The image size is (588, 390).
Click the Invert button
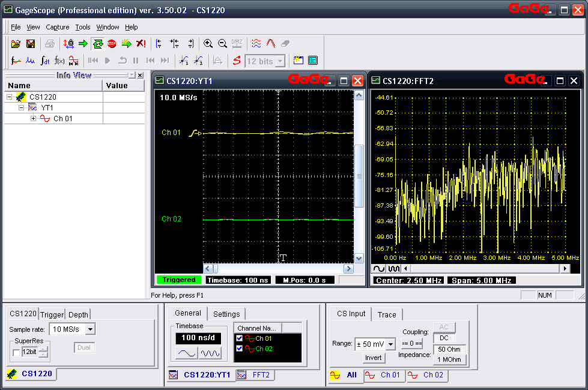(x=374, y=358)
